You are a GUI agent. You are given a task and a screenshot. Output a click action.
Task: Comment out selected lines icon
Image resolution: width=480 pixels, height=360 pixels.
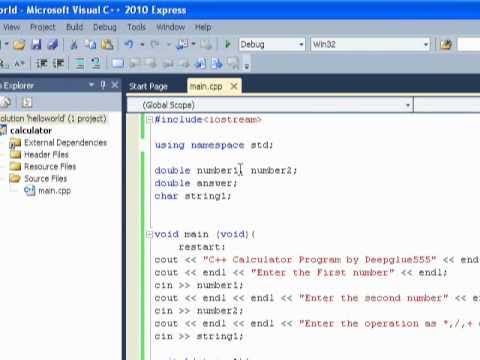(80, 63)
